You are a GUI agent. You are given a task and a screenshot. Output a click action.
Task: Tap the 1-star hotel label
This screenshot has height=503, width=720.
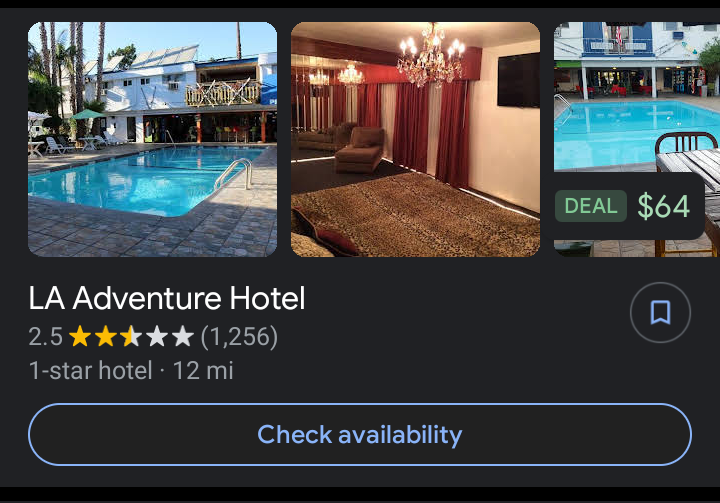(x=90, y=370)
